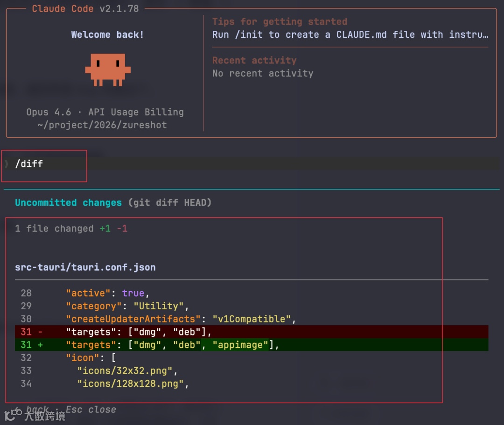The width and height of the screenshot is (504, 425).
Task: Click the green +1 additions count
Action: pyautogui.click(x=105, y=229)
